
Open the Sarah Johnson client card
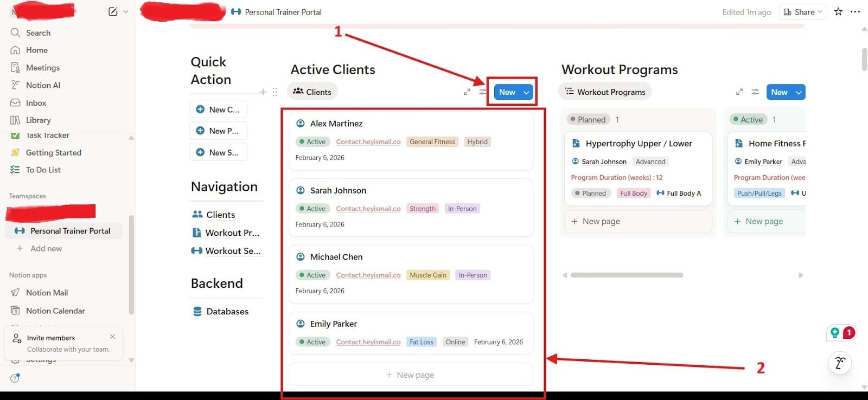pyautogui.click(x=411, y=208)
